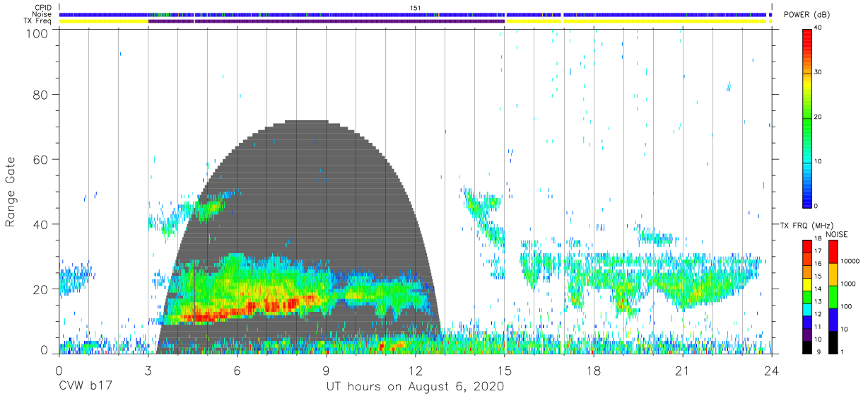
Task: Click the x-axis tick label 18
Action: coord(594,370)
